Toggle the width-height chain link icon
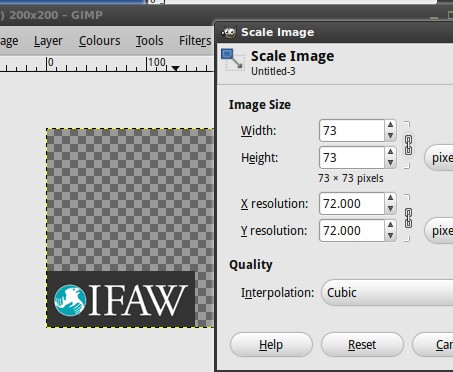 tap(408, 145)
